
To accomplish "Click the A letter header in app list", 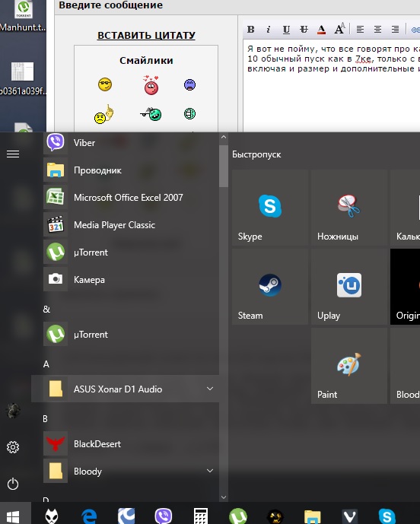I will pos(46,364).
